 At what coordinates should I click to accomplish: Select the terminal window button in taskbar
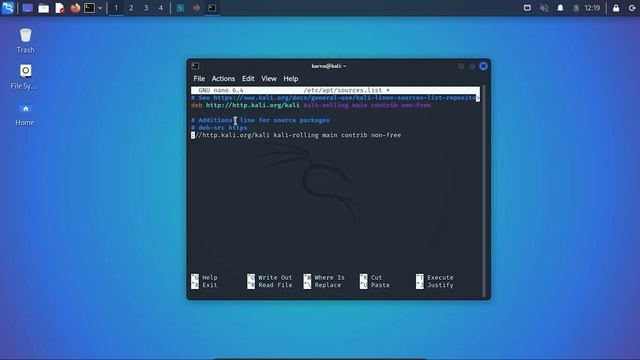212,8
